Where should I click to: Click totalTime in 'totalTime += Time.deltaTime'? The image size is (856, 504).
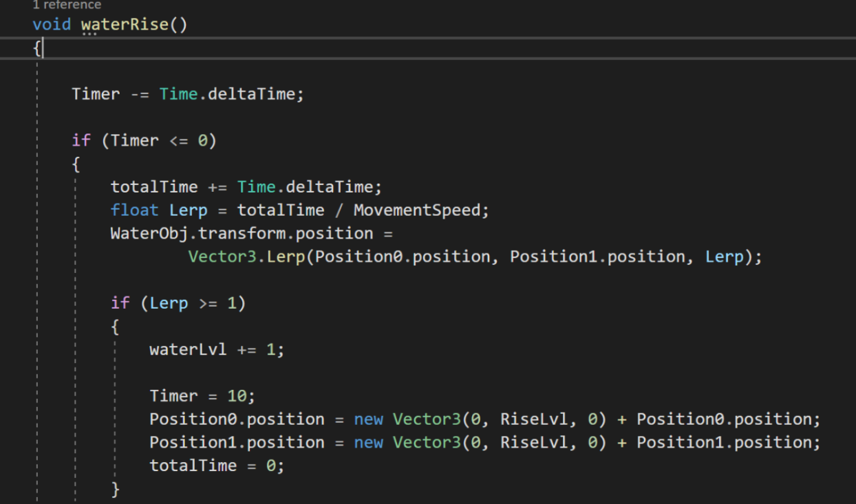[153, 187]
